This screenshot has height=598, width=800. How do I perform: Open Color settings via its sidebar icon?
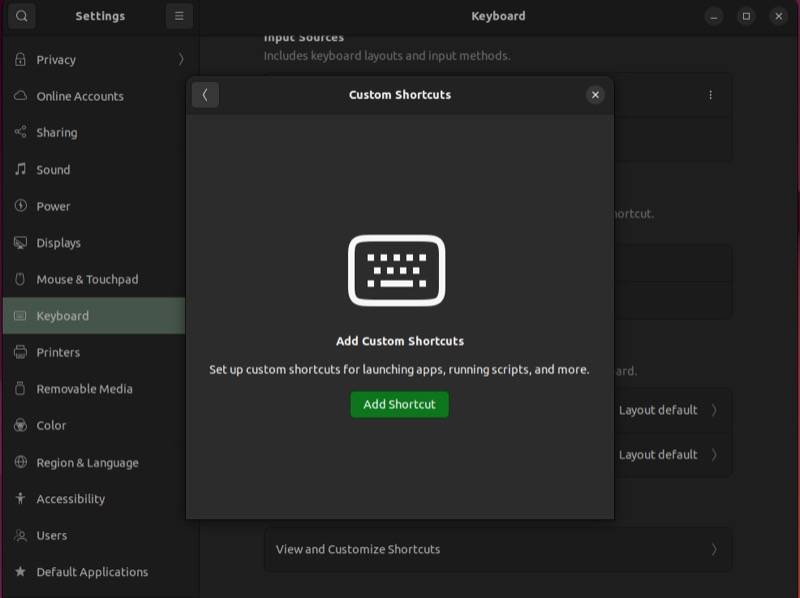pyautogui.click(x=19, y=425)
